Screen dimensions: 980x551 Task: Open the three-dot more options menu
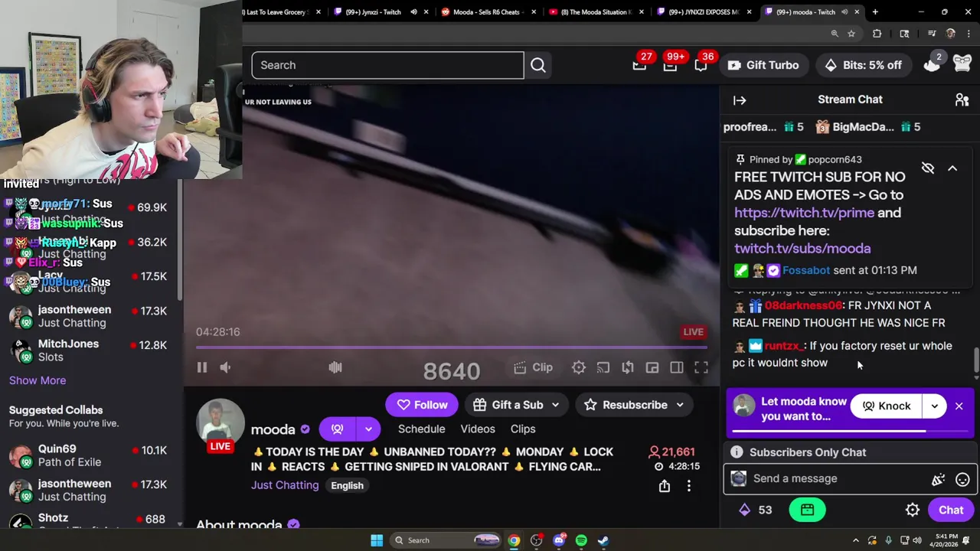point(689,486)
